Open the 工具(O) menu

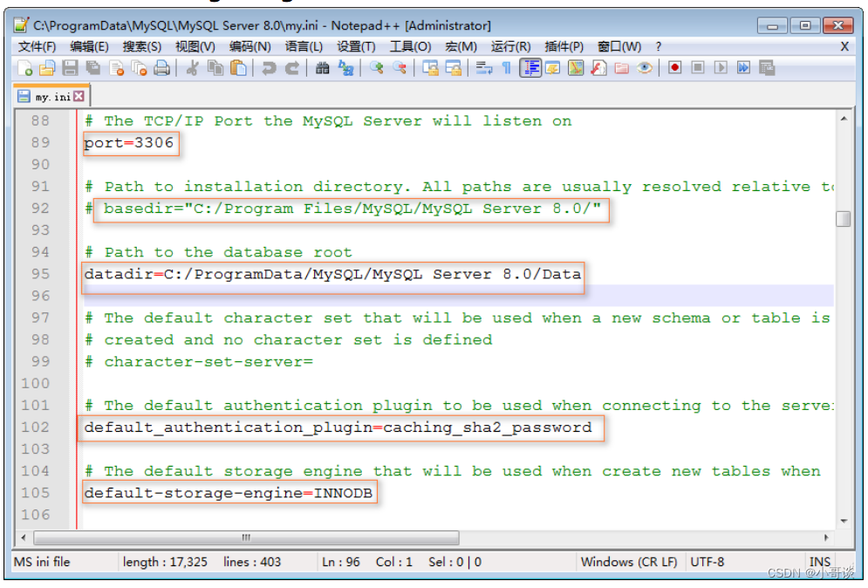click(x=410, y=46)
